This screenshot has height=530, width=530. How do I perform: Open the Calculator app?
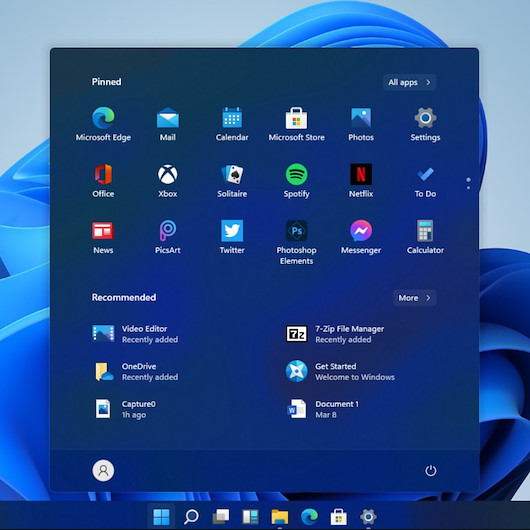(x=425, y=237)
